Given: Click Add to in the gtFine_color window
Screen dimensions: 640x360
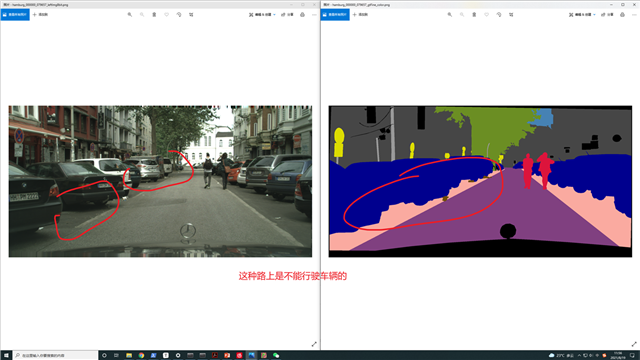Looking at the screenshot, I should (x=360, y=14).
